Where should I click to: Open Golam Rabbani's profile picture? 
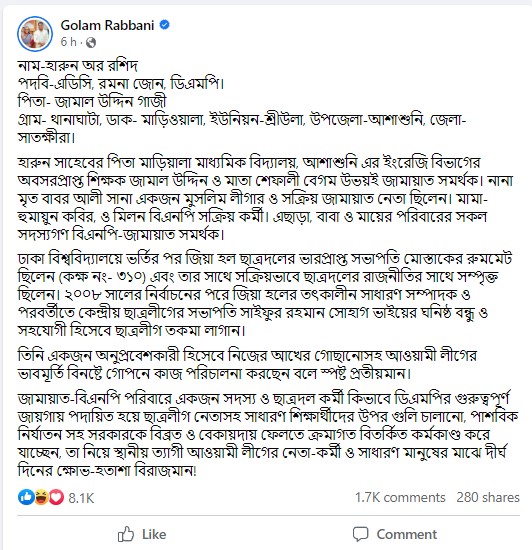35,34
